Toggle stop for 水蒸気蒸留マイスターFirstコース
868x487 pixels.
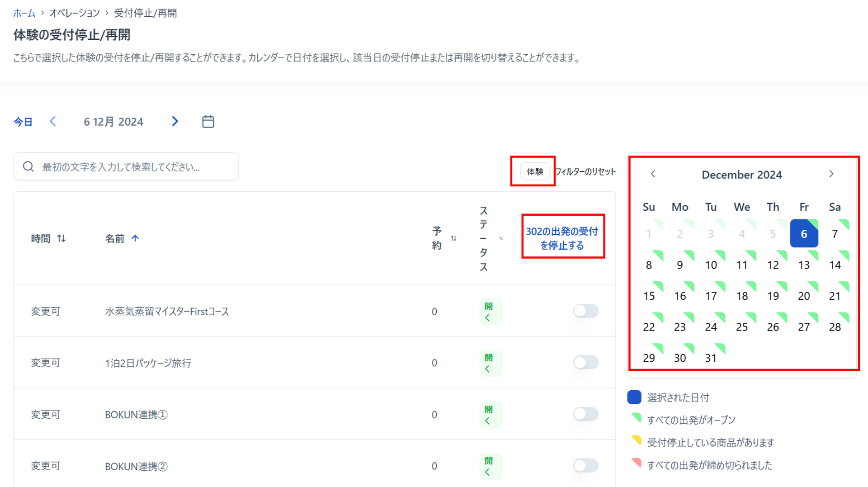click(x=585, y=311)
